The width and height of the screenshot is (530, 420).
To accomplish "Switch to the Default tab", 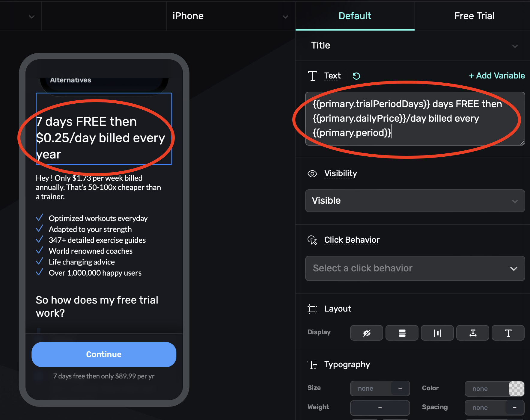I will 355,16.
